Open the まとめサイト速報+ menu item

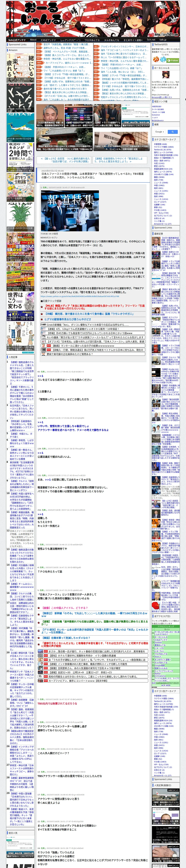click(x=133, y=40)
